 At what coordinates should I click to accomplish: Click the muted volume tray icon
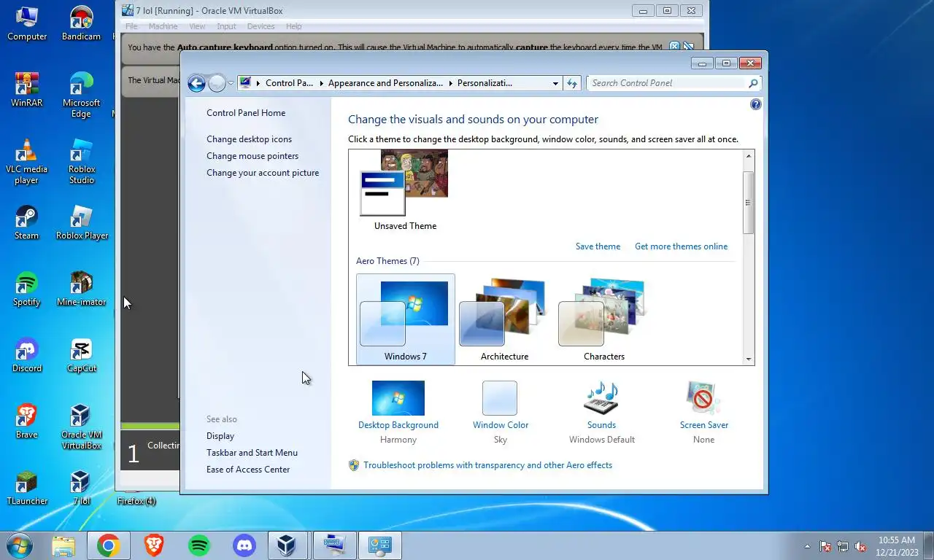(860, 546)
